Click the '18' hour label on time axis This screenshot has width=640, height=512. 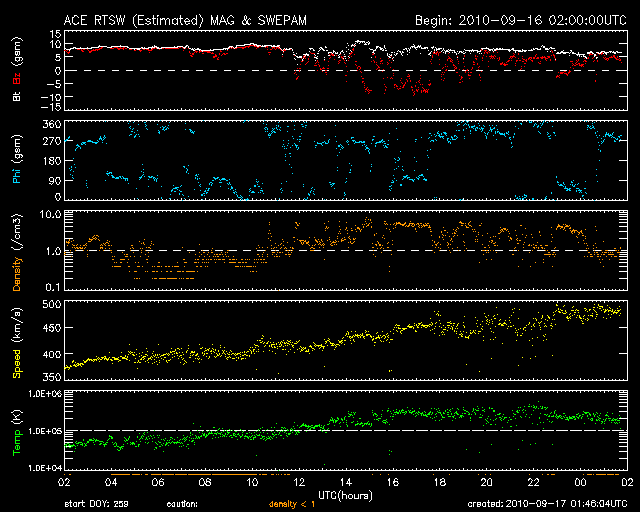tap(440, 482)
